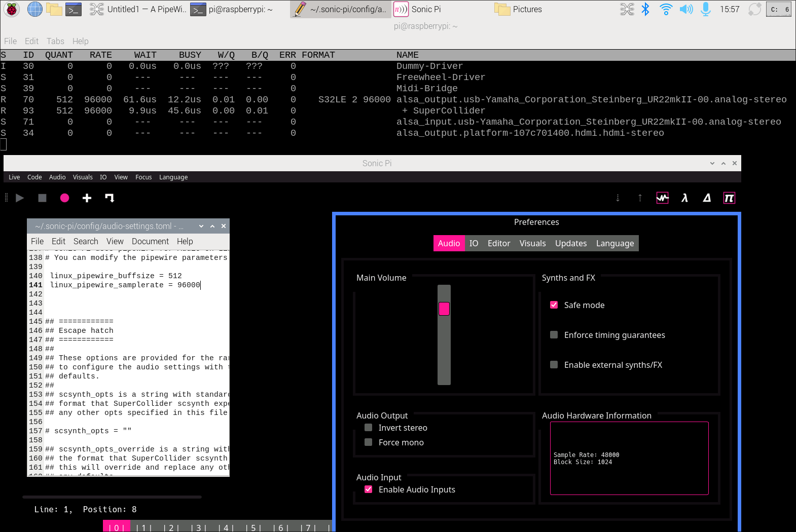This screenshot has width=796, height=532.
Task: Click the "# scsynth_opts" line in the editor
Action: pyautogui.click(x=88, y=431)
